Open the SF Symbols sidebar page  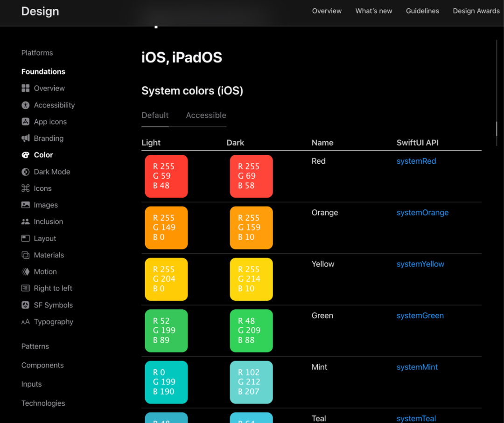pos(53,305)
